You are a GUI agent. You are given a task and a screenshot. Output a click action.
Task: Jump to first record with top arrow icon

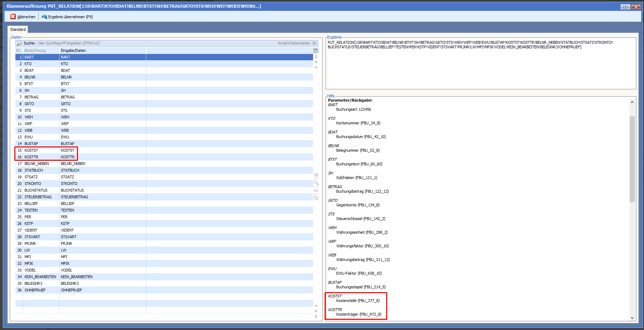click(x=316, y=56)
